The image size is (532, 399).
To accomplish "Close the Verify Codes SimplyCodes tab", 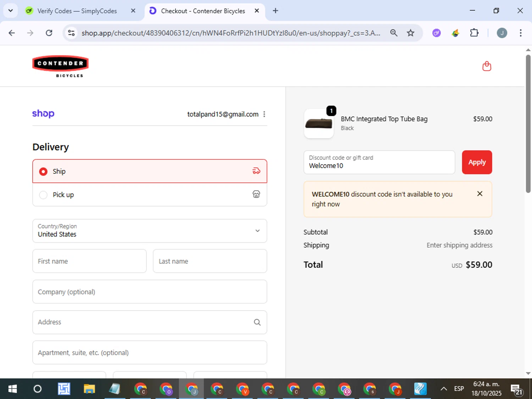I will pyautogui.click(x=133, y=11).
